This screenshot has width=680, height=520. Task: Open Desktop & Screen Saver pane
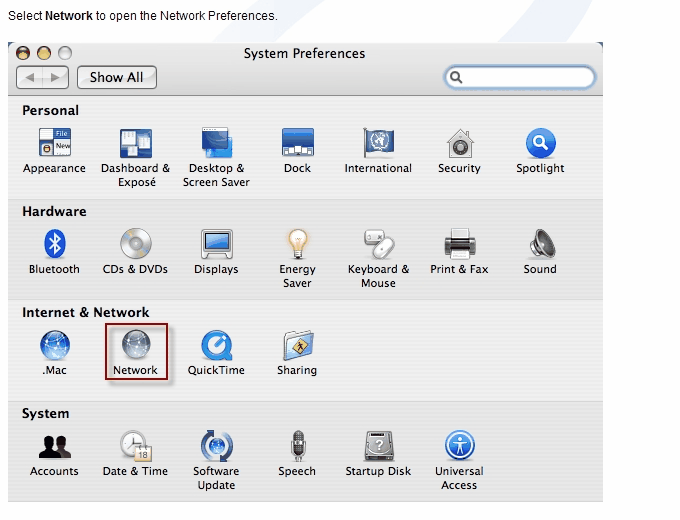(x=216, y=157)
